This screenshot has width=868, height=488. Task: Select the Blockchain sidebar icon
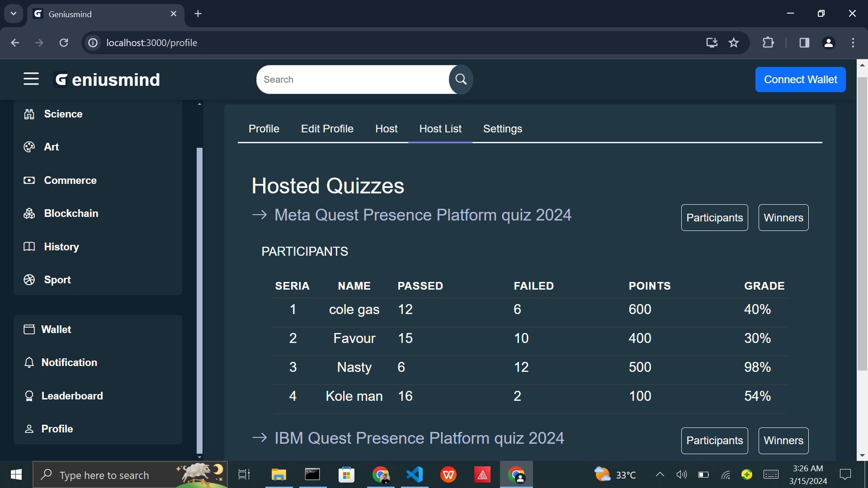point(29,213)
